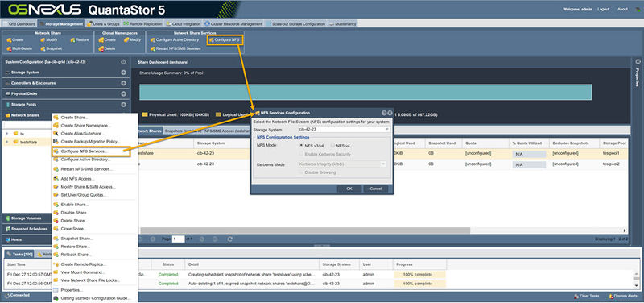The image size is (644, 303).
Task: Select the NFS v3/v4 radio button
Action: 301,146
